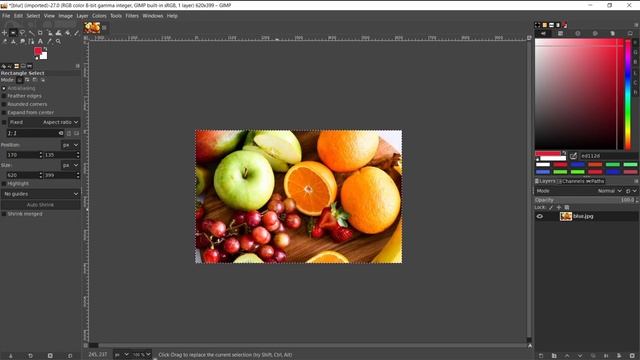Open the Filters menu
This screenshot has width=640, height=360.
point(132,16)
